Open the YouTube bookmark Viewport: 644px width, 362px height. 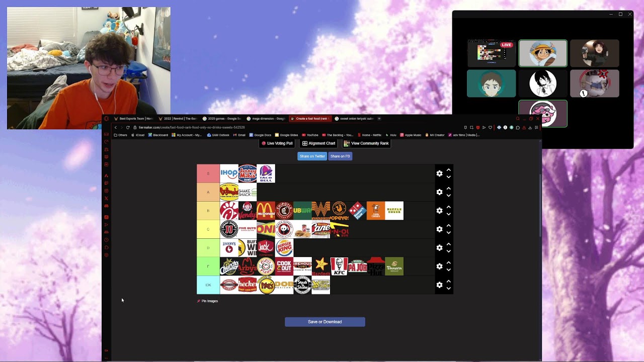click(310, 135)
